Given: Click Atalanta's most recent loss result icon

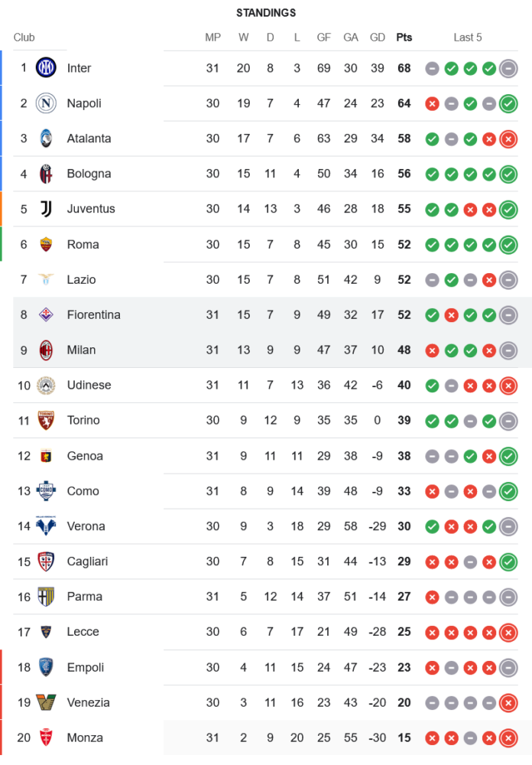Looking at the screenshot, I should (x=508, y=138).
